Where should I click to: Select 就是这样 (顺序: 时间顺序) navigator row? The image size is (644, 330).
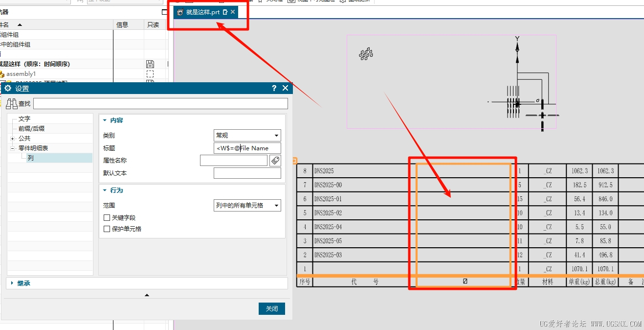35,64
